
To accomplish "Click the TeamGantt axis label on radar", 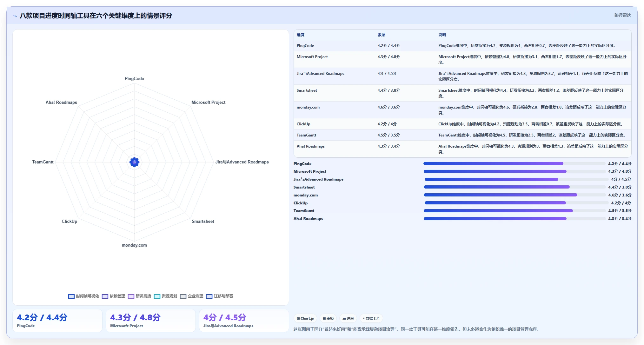I will point(43,162).
